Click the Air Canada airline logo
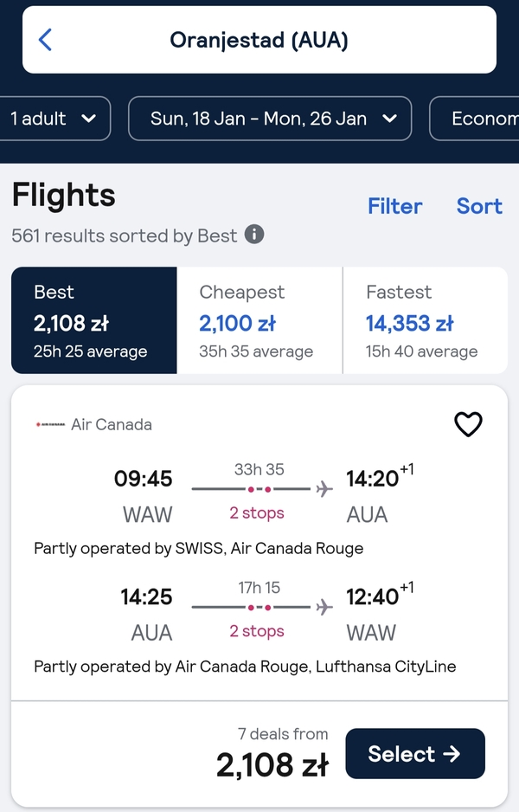Image resolution: width=519 pixels, height=812 pixels. pos(50,425)
